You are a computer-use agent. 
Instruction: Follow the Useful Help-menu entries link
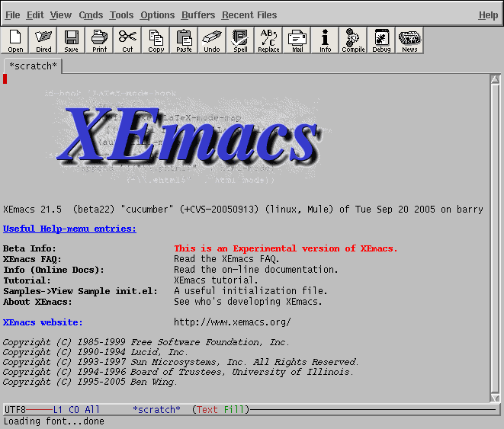pos(69,229)
